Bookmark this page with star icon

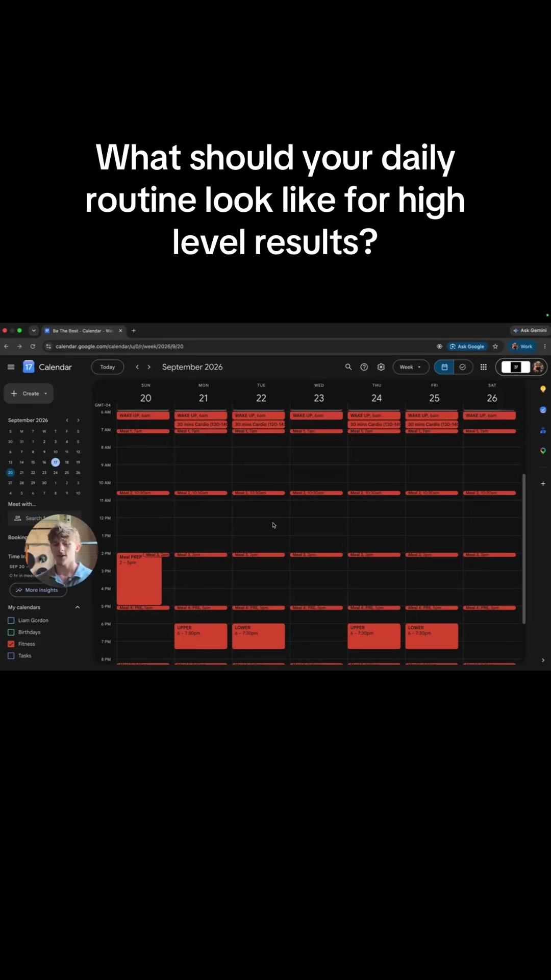tap(495, 346)
